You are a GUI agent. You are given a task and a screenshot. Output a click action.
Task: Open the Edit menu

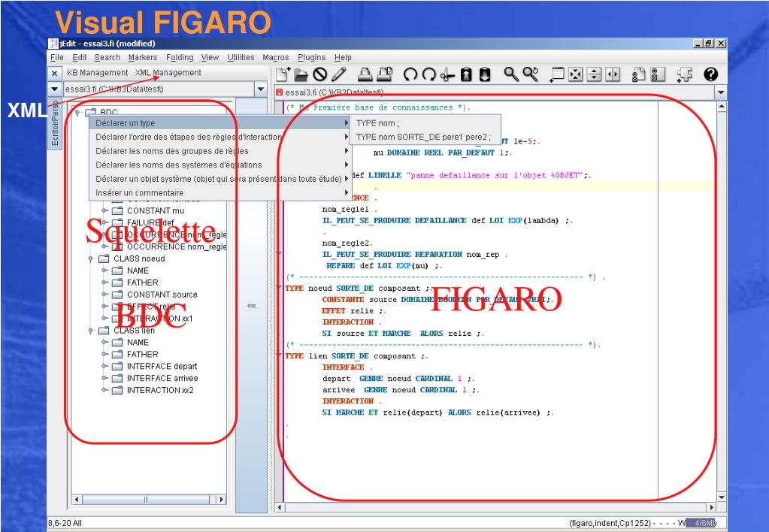point(80,57)
